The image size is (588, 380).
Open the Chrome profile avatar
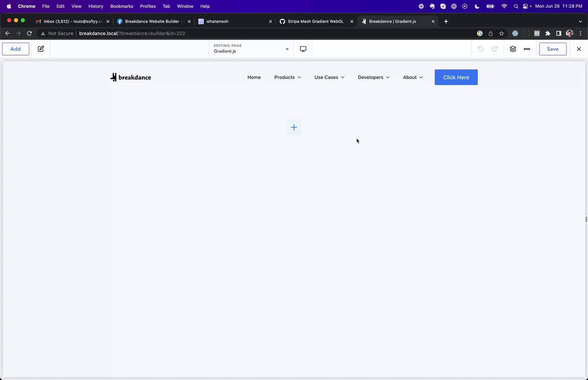(570, 33)
